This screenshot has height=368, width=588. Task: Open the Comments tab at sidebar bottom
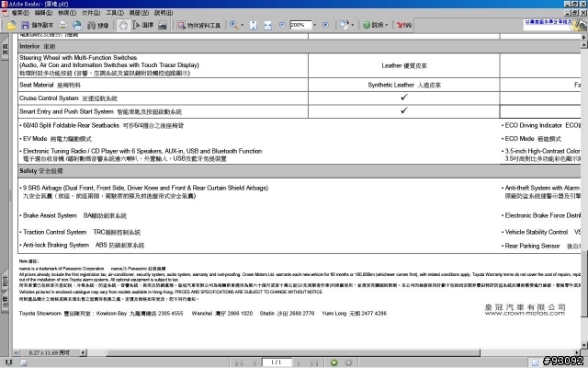[x=5, y=303]
